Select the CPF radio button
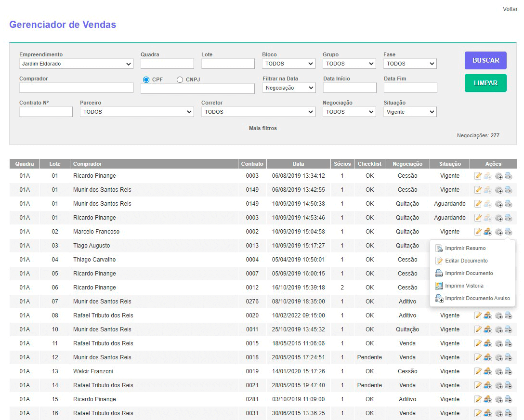524x420 pixels. (146, 79)
